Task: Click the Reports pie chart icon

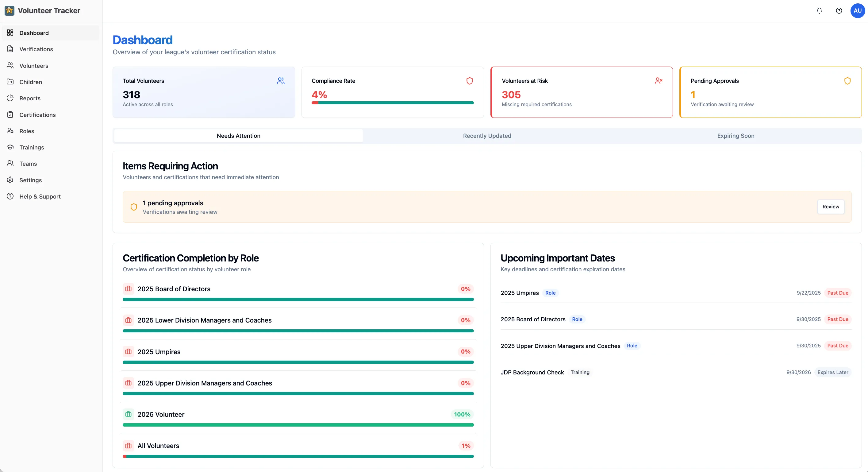Action: coord(10,98)
